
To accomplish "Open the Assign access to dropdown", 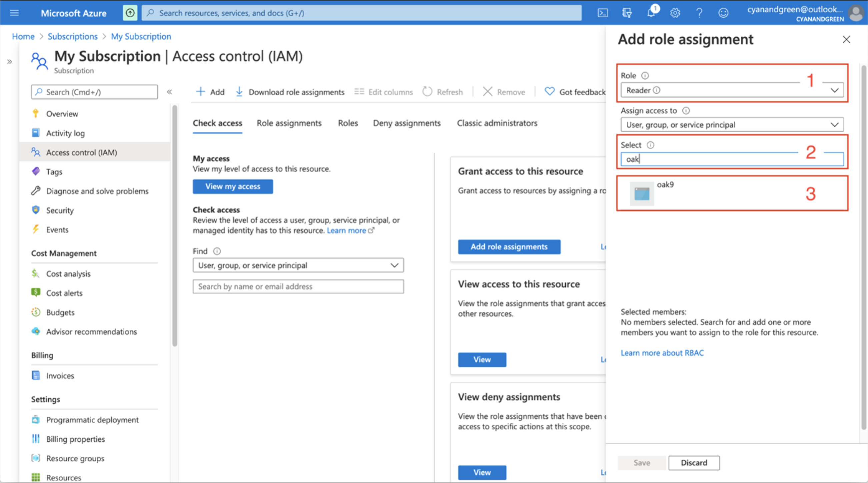I will click(x=732, y=124).
